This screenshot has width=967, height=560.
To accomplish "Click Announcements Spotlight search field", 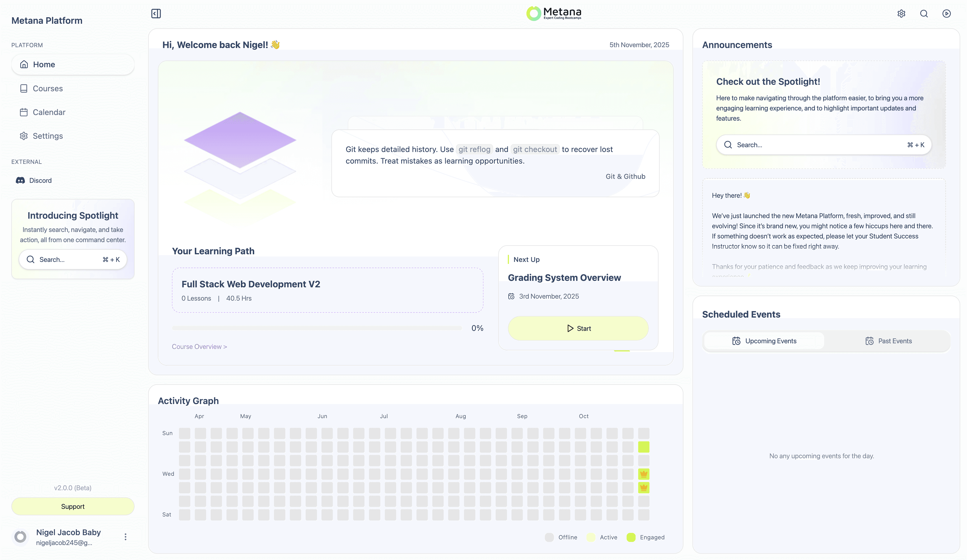I will coord(823,145).
